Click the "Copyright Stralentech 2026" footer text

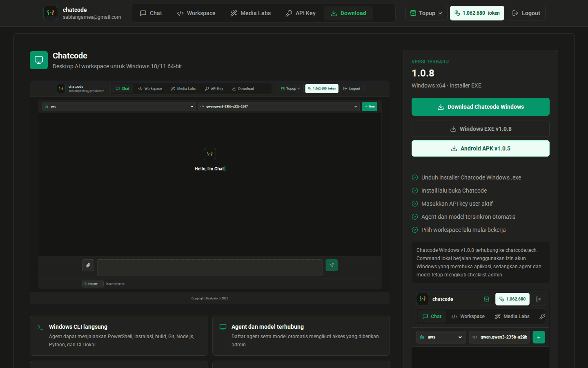coord(210,298)
